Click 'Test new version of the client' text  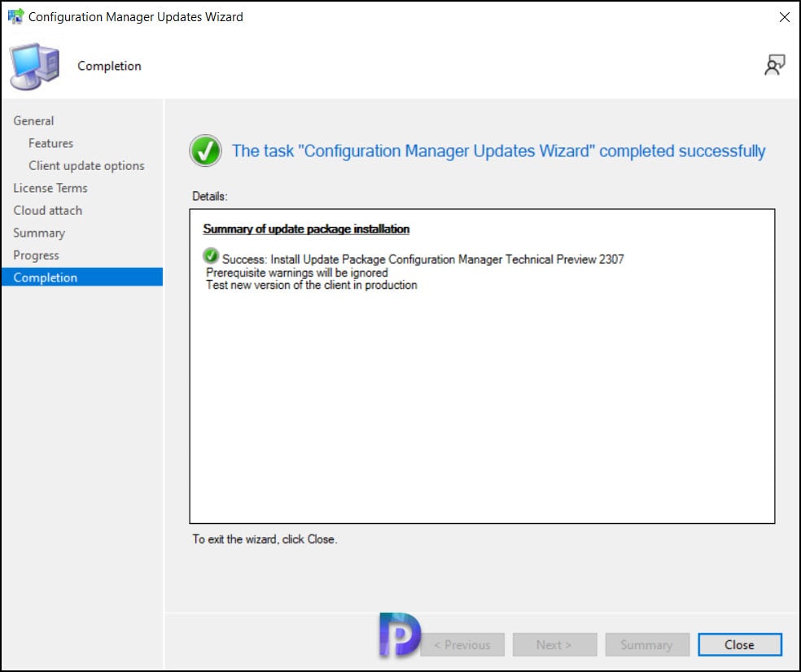point(312,285)
